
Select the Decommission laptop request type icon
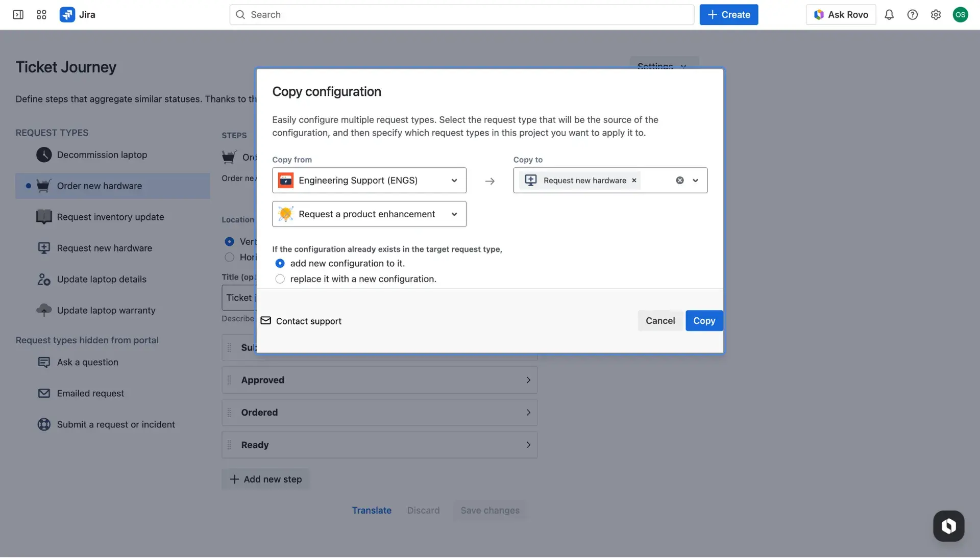[44, 155]
